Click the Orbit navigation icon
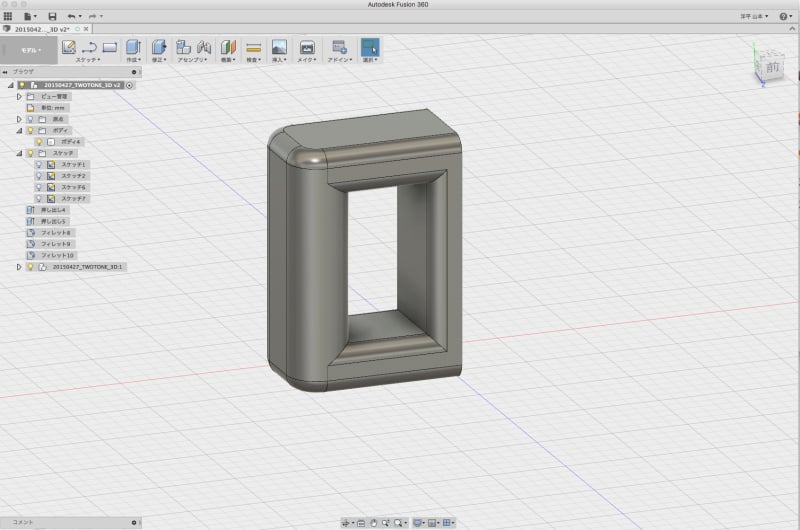Viewport: 800px width, 530px height. tap(346, 523)
